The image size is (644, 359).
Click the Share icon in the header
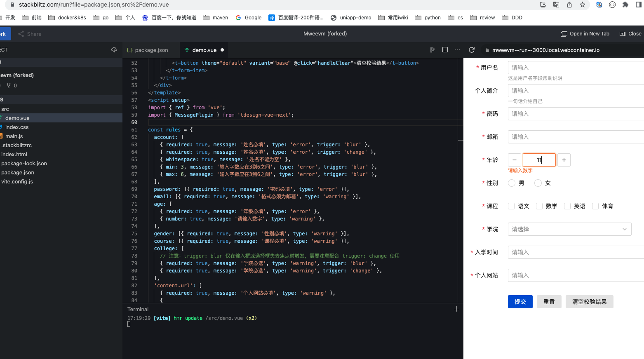tap(30, 33)
